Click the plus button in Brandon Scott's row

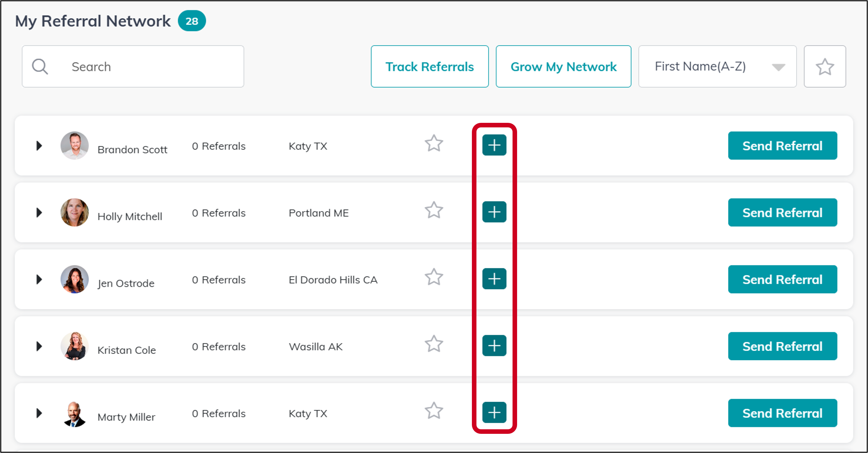tap(494, 145)
